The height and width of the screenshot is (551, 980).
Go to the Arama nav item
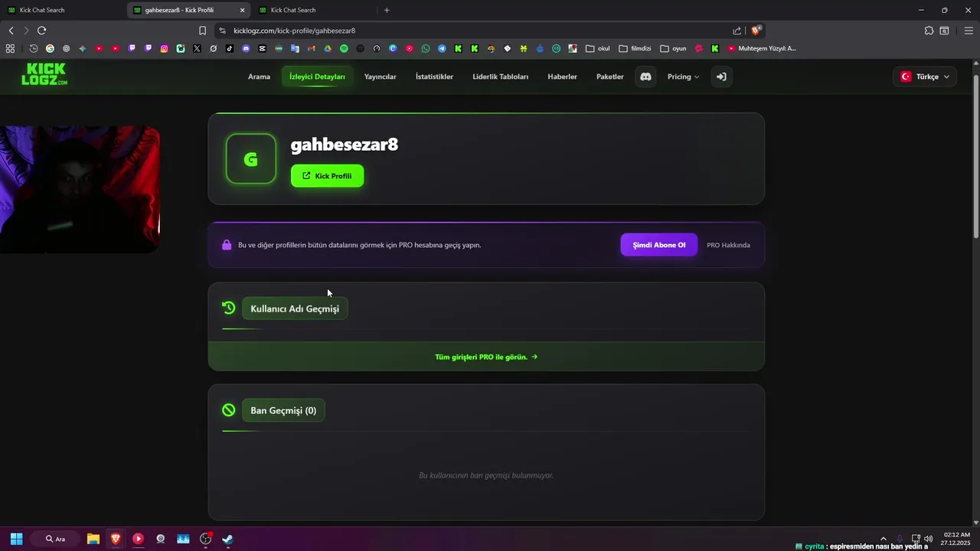coord(259,77)
